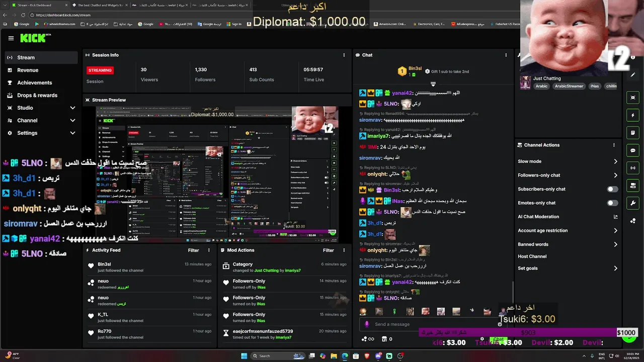Click the Just Chatting category thumbnail
The image size is (644, 362).
(x=525, y=82)
